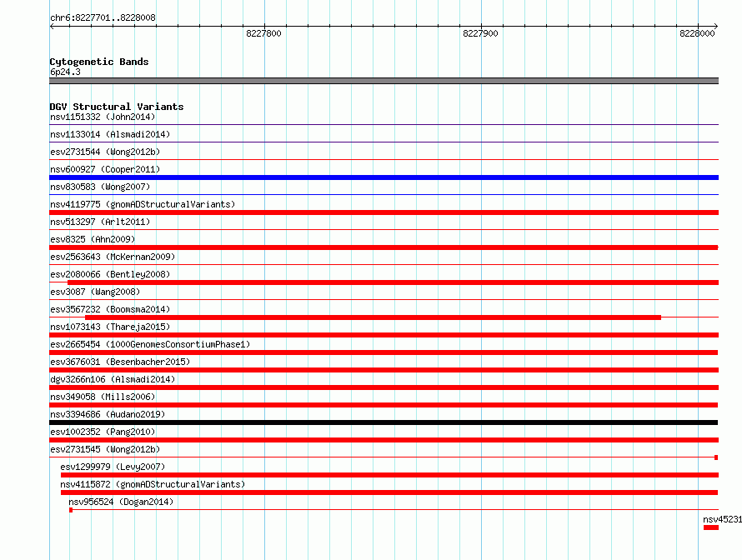Click ruler position 8227800
Screen dimensions: 742x560
pos(263,33)
